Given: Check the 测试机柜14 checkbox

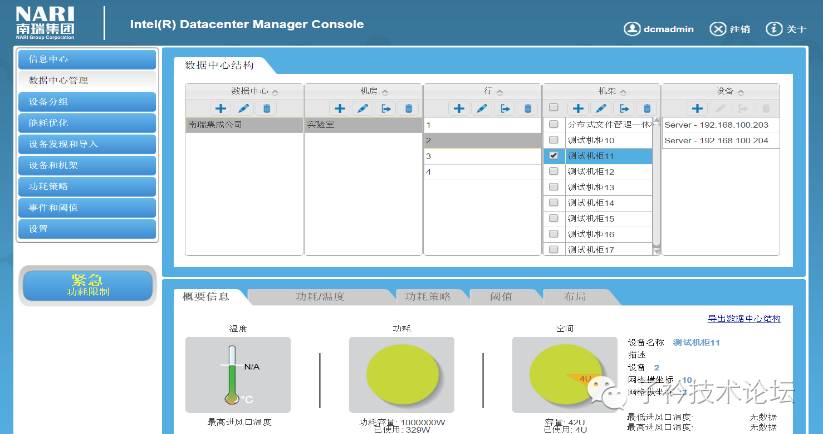Looking at the screenshot, I should [x=553, y=203].
